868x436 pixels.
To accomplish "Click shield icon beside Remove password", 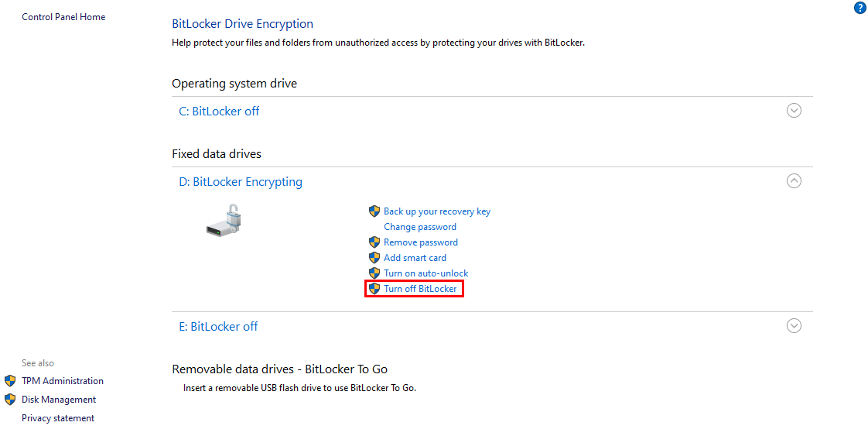I will click(374, 242).
